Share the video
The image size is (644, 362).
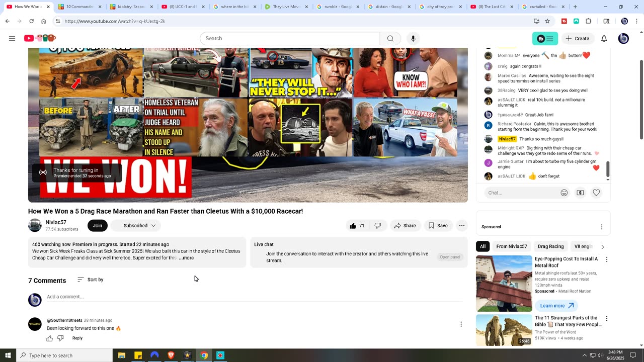(405, 226)
